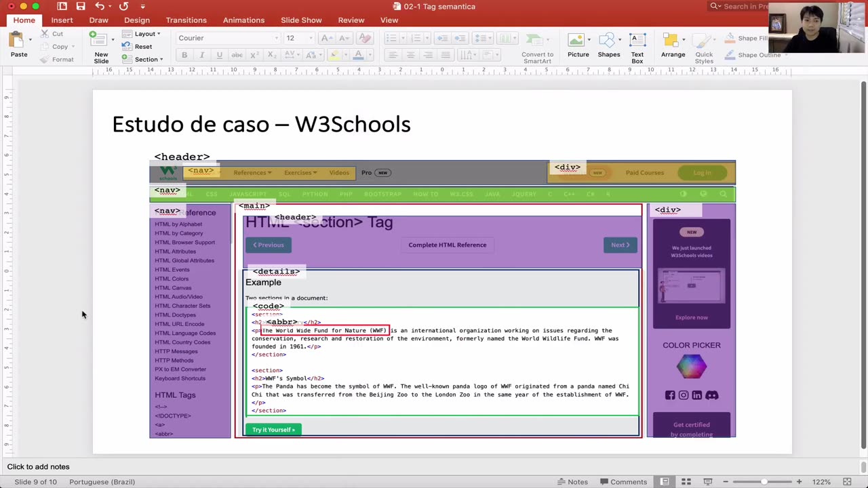This screenshot has width=868, height=488.
Task: Toggle Italic formatting
Action: point(201,55)
